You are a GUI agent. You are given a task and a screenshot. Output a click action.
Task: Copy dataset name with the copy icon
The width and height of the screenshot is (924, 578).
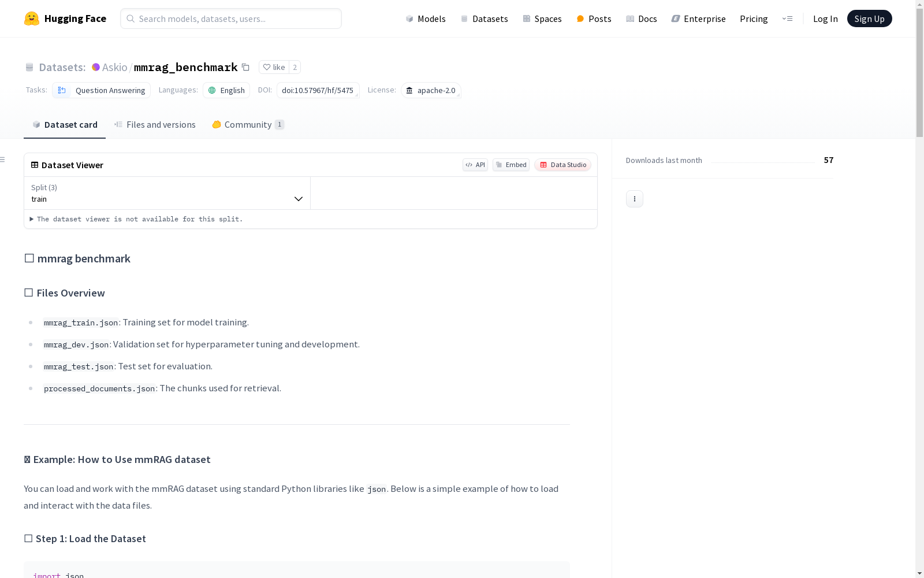pyautogui.click(x=245, y=67)
